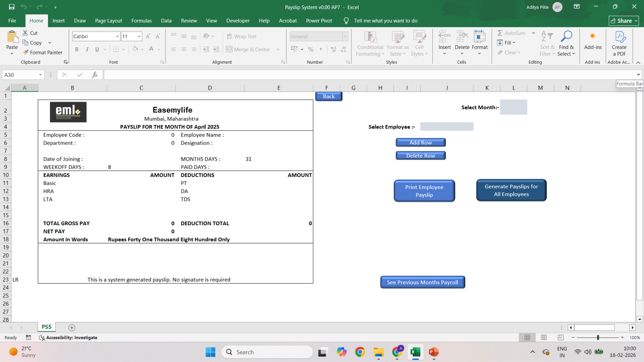Screen dimensions: 644x362
Task: Switch to Page Break Preview view
Action: coord(560,338)
